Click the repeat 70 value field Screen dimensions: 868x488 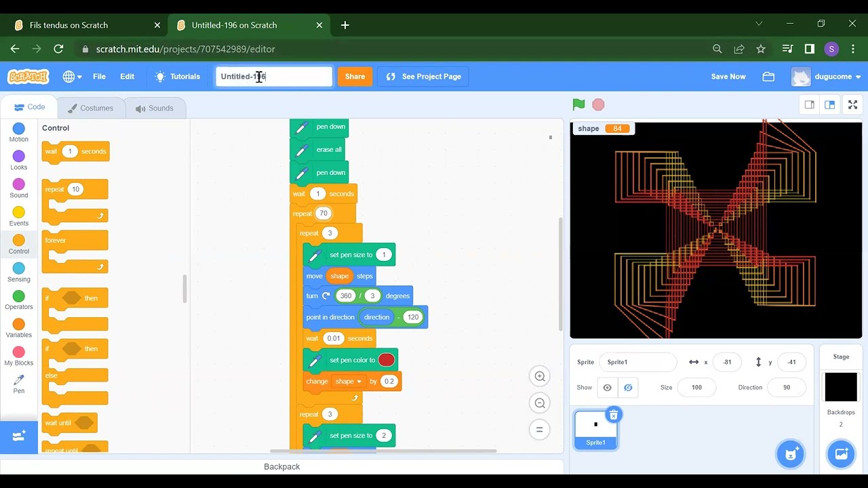[x=323, y=213]
